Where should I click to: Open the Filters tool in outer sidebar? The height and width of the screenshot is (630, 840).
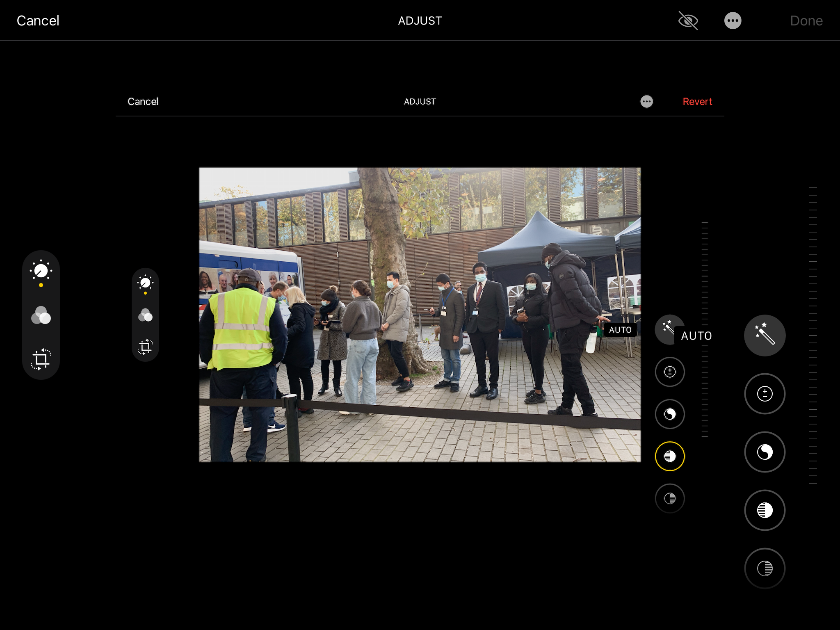tap(41, 315)
